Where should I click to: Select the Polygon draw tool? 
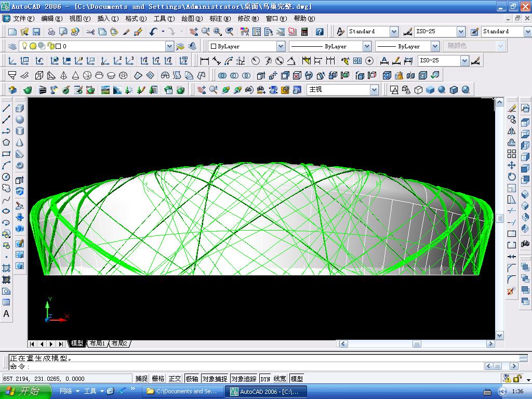[6, 142]
